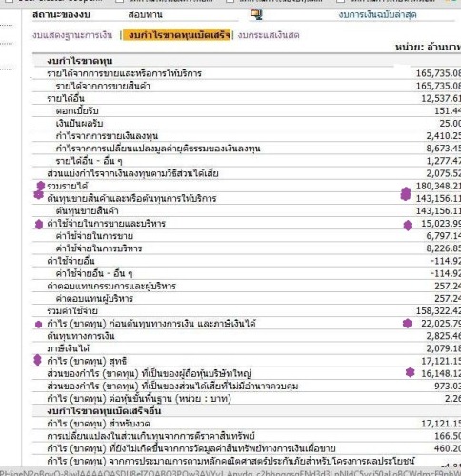Click purple marker beside ค่าใช้จ่ายในการขายและบริหาร label
This screenshot has width=461, height=476.
pyautogui.click(x=39, y=224)
